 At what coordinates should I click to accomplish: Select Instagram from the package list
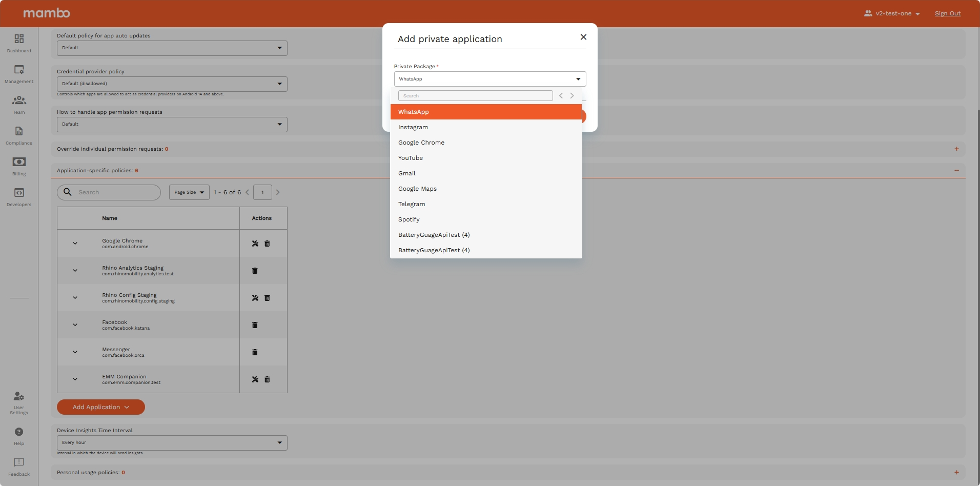pos(486,127)
